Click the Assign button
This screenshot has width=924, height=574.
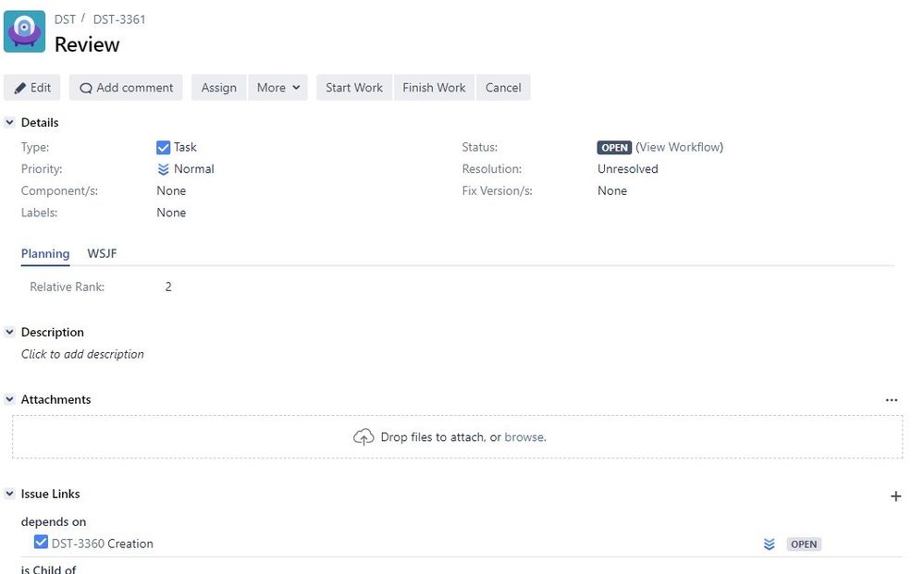coord(218,88)
